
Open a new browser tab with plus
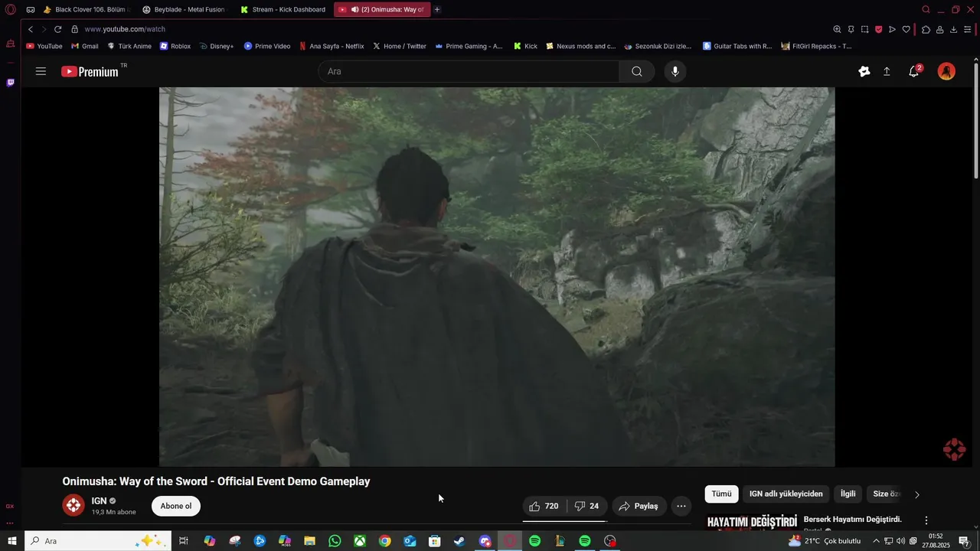click(x=437, y=9)
